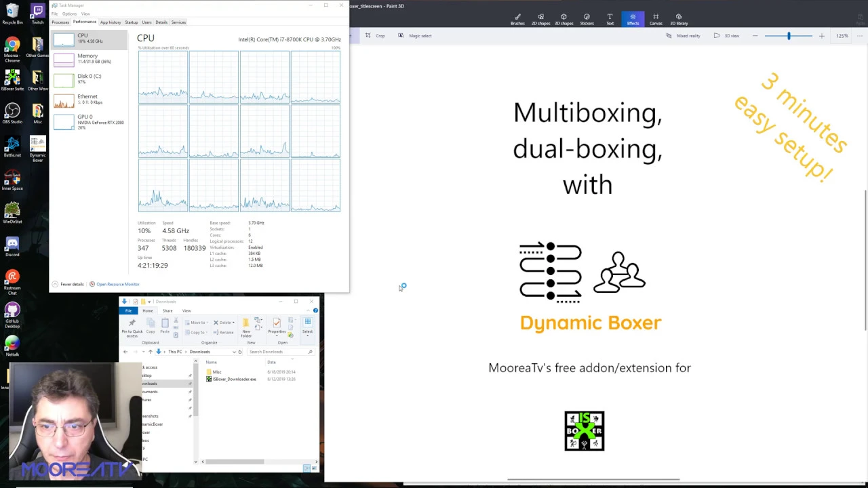Switch to Users tab in Task Manager
The height and width of the screenshot is (488, 868).
coord(146,22)
